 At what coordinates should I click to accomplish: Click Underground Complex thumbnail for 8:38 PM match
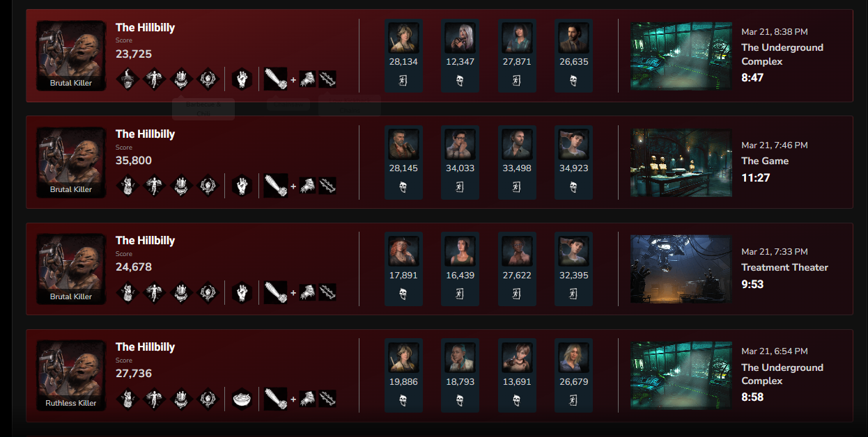pyautogui.click(x=681, y=56)
